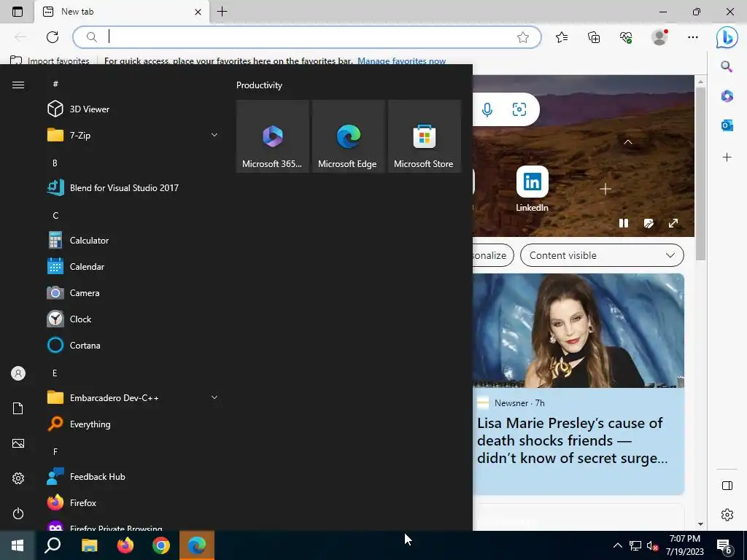Select the # section header
Image resolution: width=747 pixels, height=560 pixels.
coord(55,84)
